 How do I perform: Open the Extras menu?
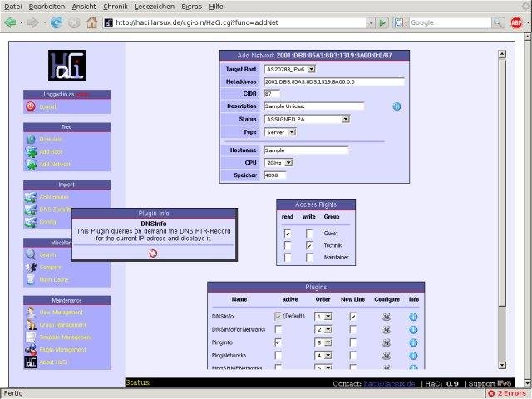tap(192, 7)
